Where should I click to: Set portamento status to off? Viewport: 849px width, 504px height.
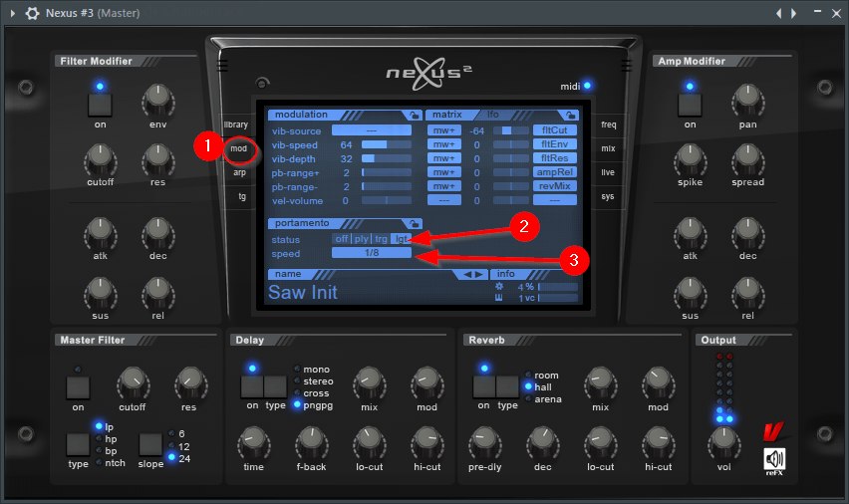(x=341, y=239)
